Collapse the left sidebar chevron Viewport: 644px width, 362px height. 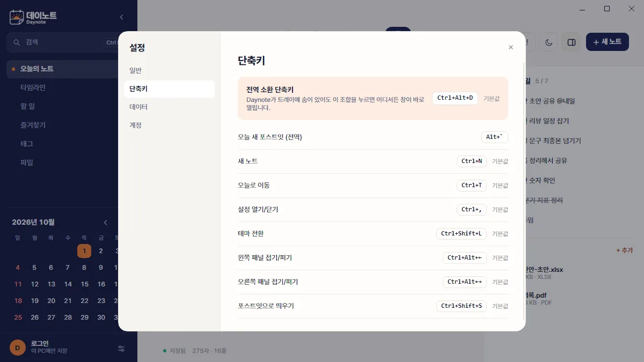tap(121, 17)
